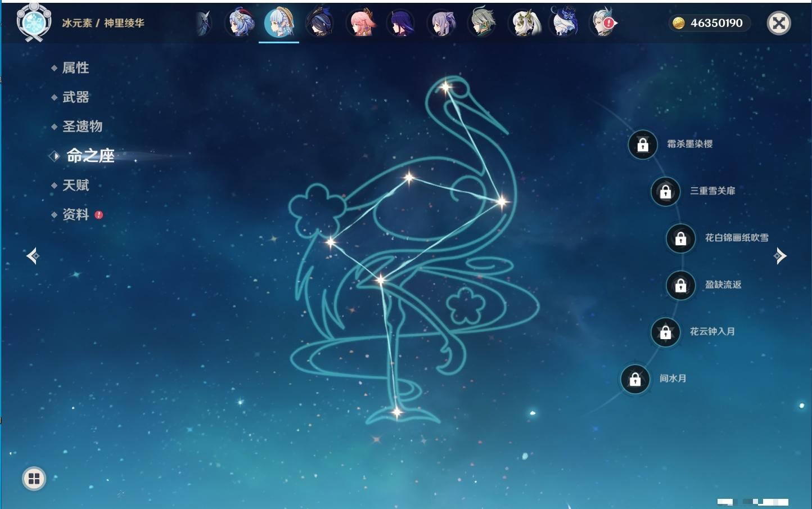Go to the next character with the right arrow
Viewport: 812px width, 509px height.
pyautogui.click(x=779, y=256)
